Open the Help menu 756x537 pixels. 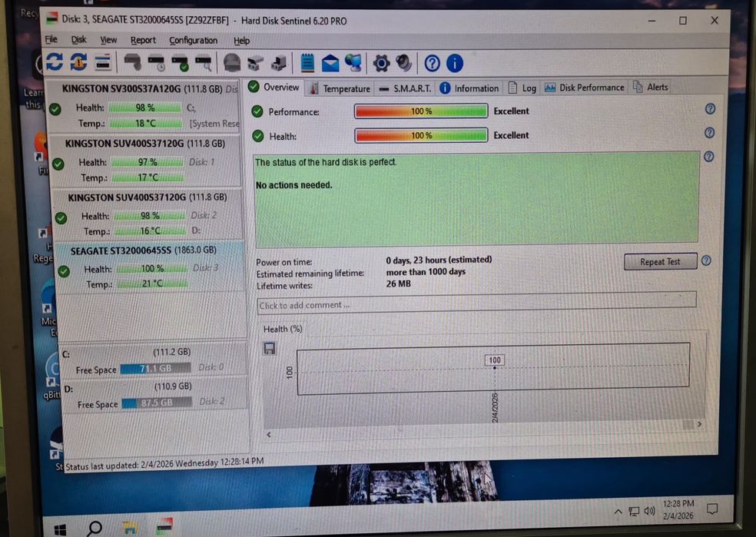(x=241, y=41)
